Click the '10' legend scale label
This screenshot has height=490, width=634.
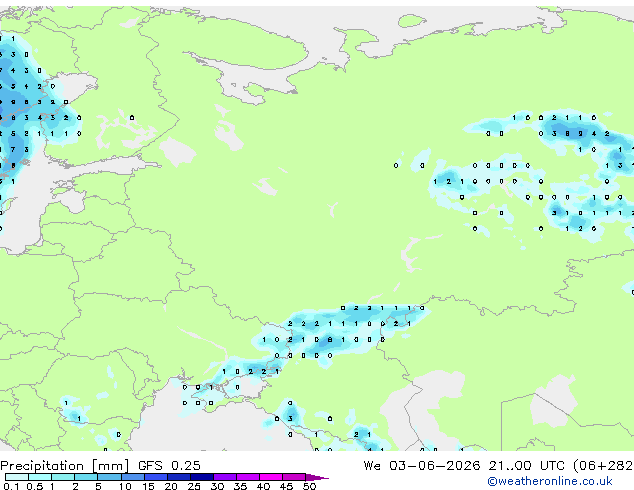pyautogui.click(x=125, y=486)
